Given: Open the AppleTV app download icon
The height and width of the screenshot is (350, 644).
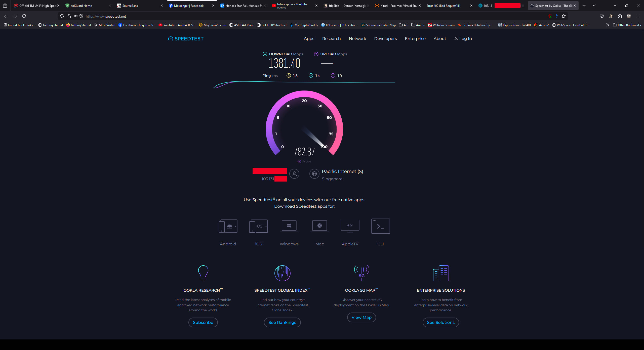Looking at the screenshot, I should pos(350,226).
